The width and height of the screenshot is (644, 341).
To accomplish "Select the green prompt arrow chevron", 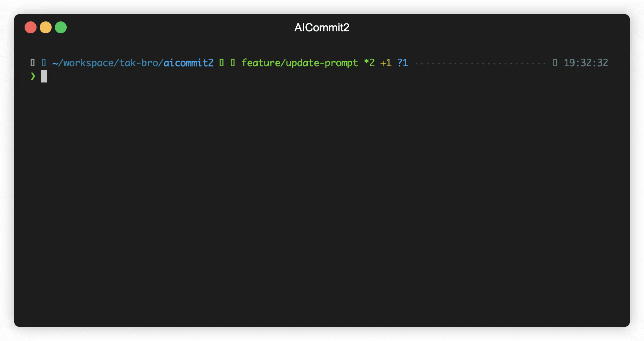I will (33, 76).
